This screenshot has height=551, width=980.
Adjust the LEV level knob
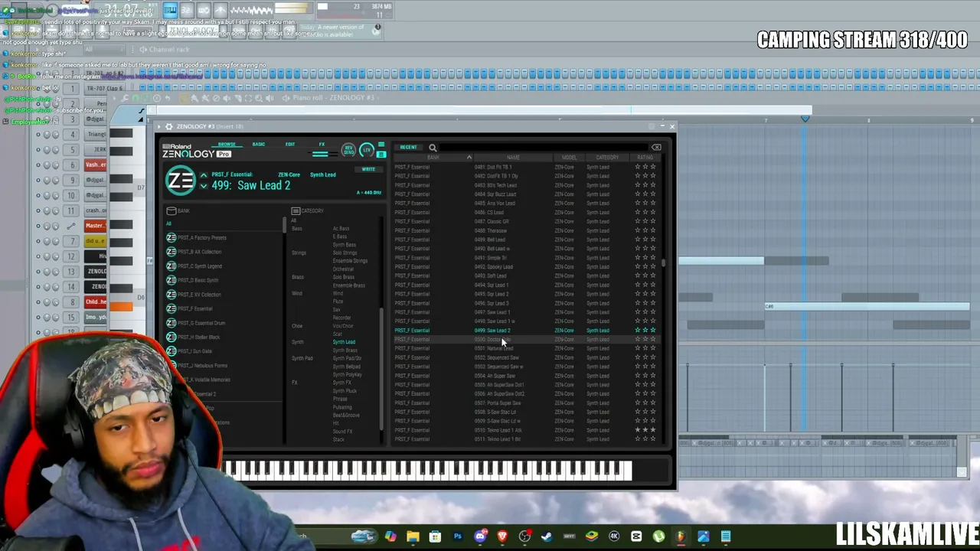[366, 149]
